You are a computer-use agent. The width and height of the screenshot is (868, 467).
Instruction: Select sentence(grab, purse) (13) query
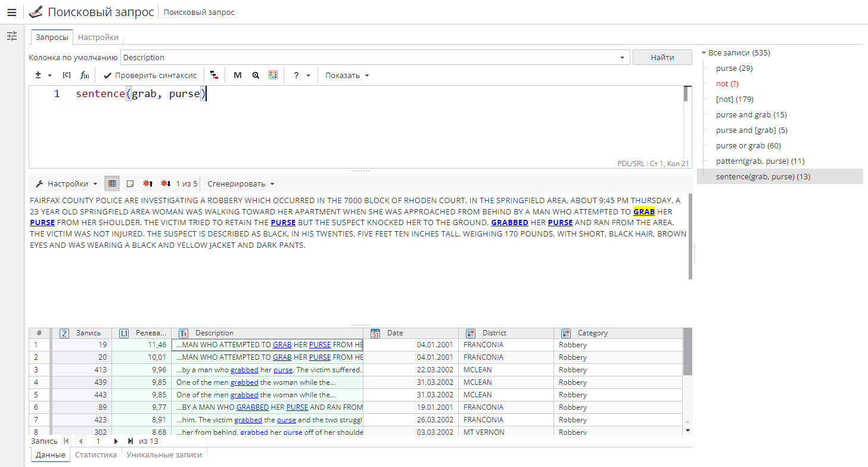[763, 176]
